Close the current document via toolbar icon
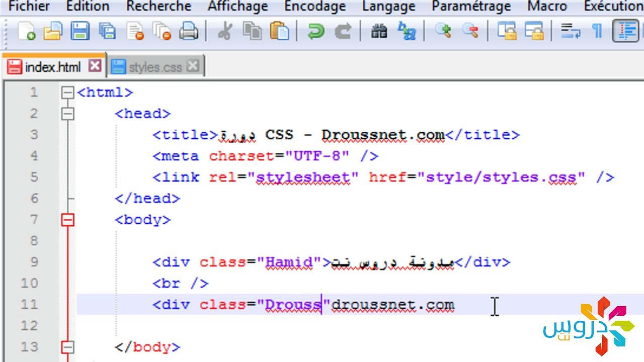The width and height of the screenshot is (644, 362). 134,31
